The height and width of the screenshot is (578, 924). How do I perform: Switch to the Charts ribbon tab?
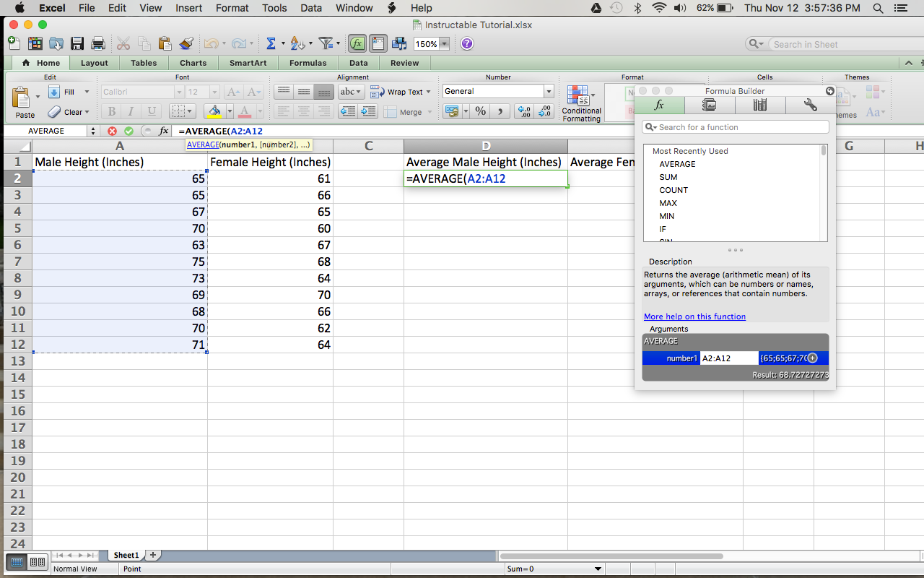pos(193,63)
